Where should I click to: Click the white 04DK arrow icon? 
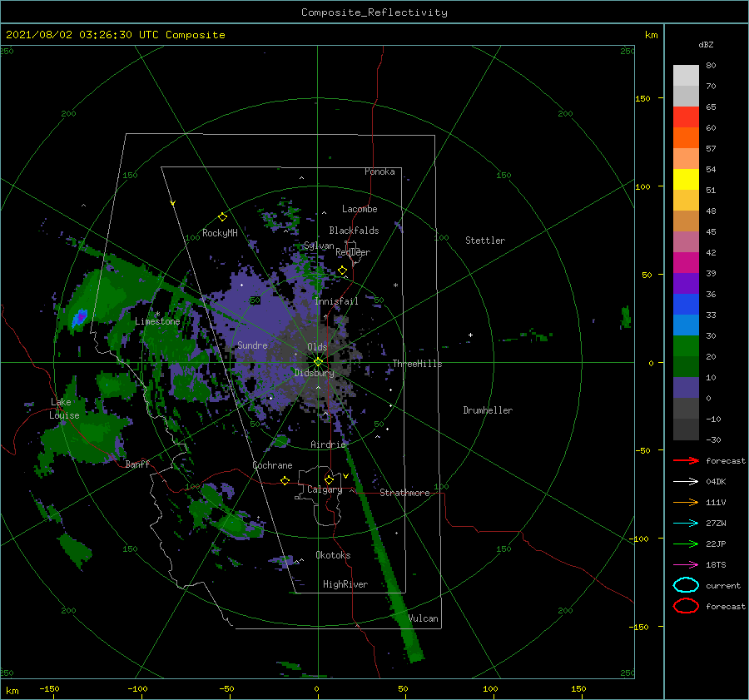click(x=686, y=481)
